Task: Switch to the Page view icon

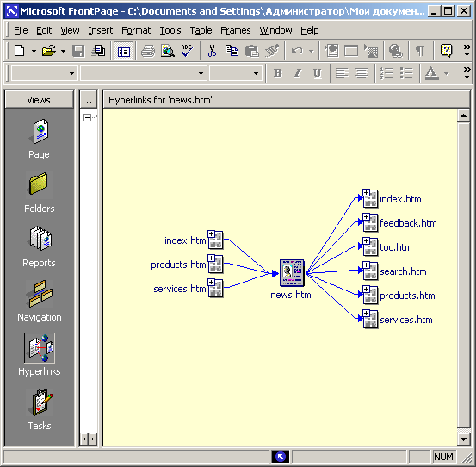Action: pos(40,131)
